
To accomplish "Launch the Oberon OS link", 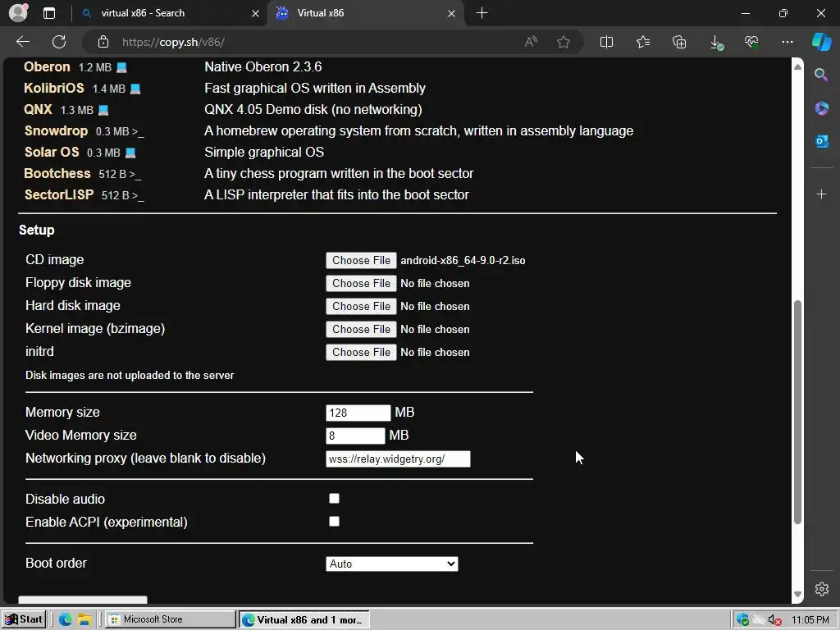I will tap(47, 67).
